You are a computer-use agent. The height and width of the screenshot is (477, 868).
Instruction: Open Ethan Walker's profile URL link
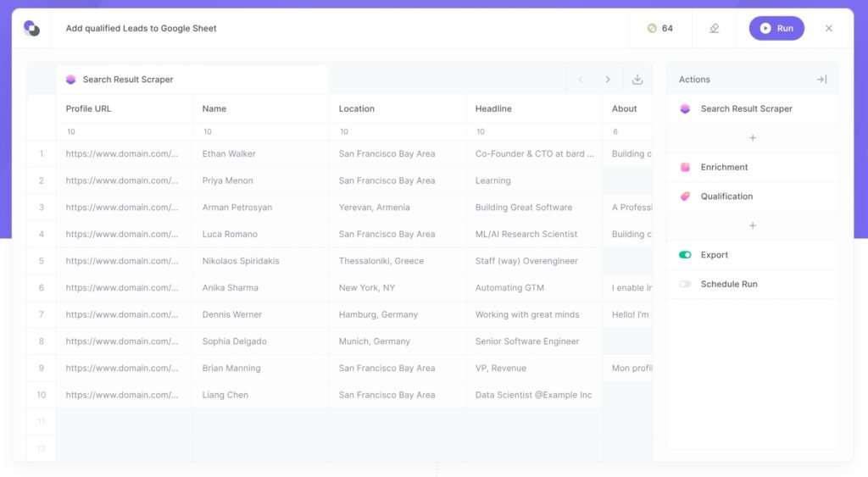[122, 154]
